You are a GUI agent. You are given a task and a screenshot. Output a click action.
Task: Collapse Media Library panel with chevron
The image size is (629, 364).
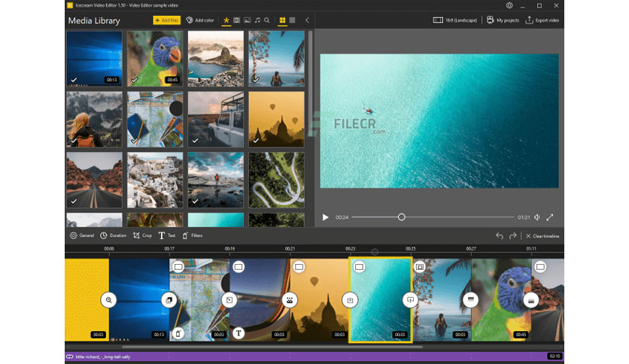click(x=307, y=20)
